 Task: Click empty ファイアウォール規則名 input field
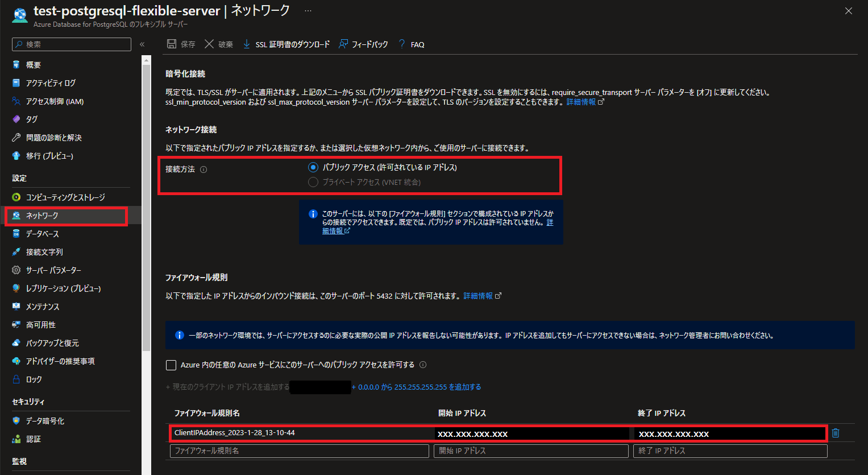(300, 451)
